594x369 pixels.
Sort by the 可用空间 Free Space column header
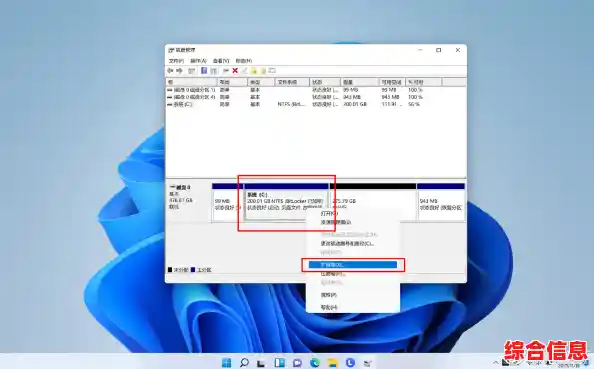point(392,82)
